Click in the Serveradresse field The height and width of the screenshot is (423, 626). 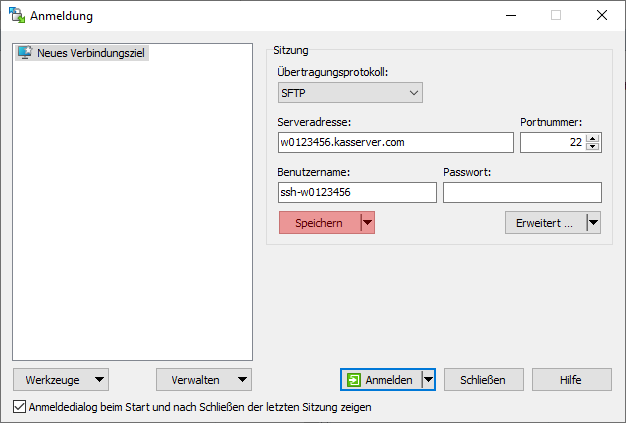pos(396,142)
